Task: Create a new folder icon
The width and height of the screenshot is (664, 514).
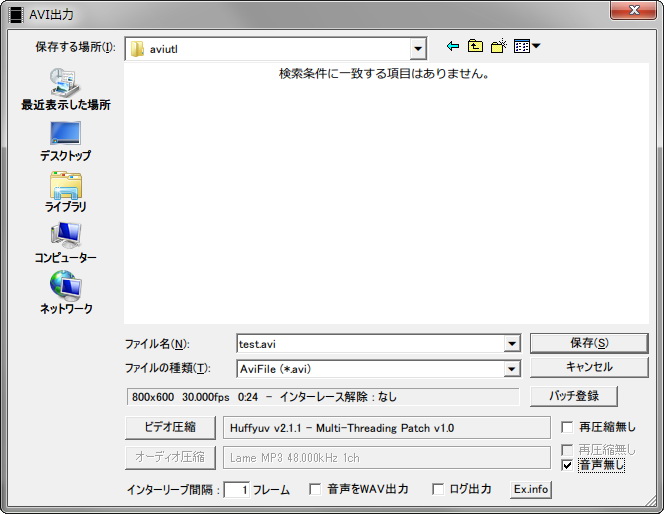Action: [498, 47]
